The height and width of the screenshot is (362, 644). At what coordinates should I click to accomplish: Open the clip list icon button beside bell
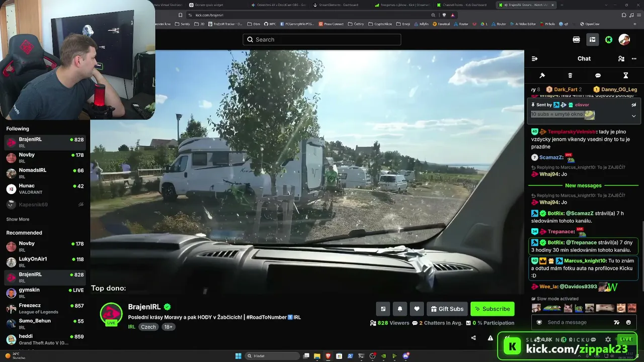click(x=383, y=309)
